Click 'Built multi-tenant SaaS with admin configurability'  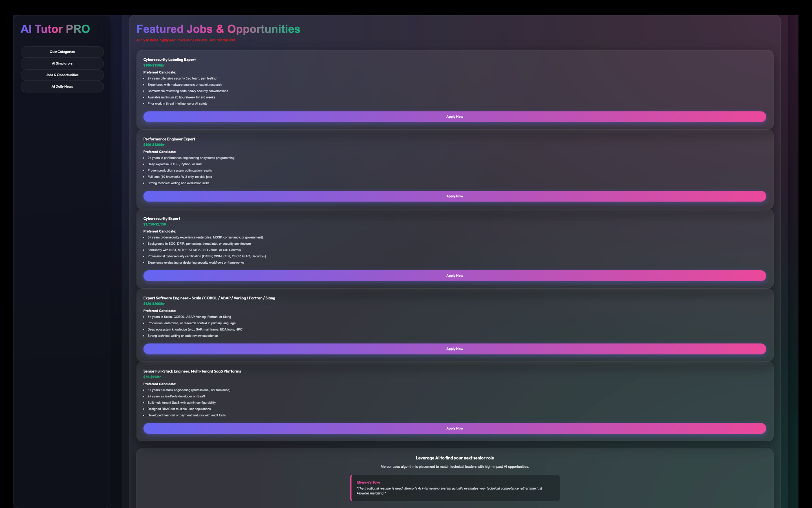point(182,402)
